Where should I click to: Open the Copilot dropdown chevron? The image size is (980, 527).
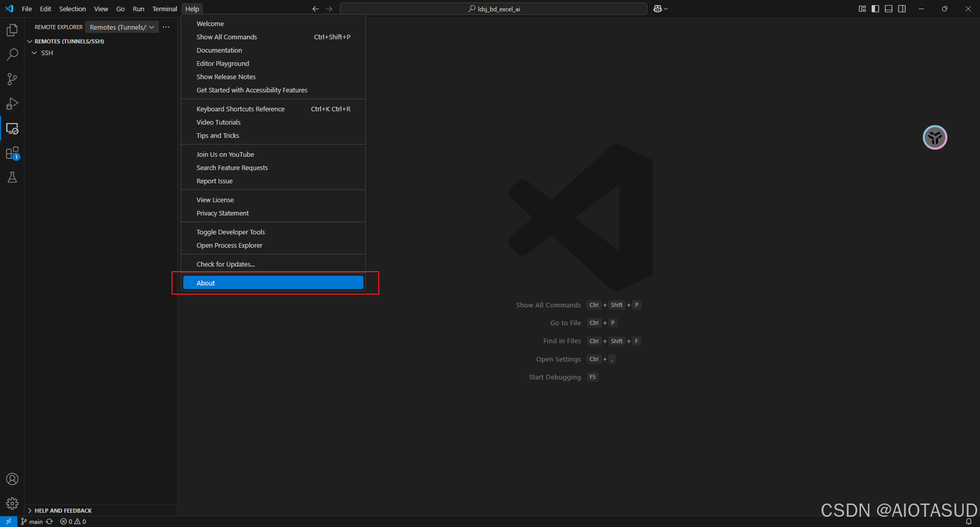[x=666, y=9]
